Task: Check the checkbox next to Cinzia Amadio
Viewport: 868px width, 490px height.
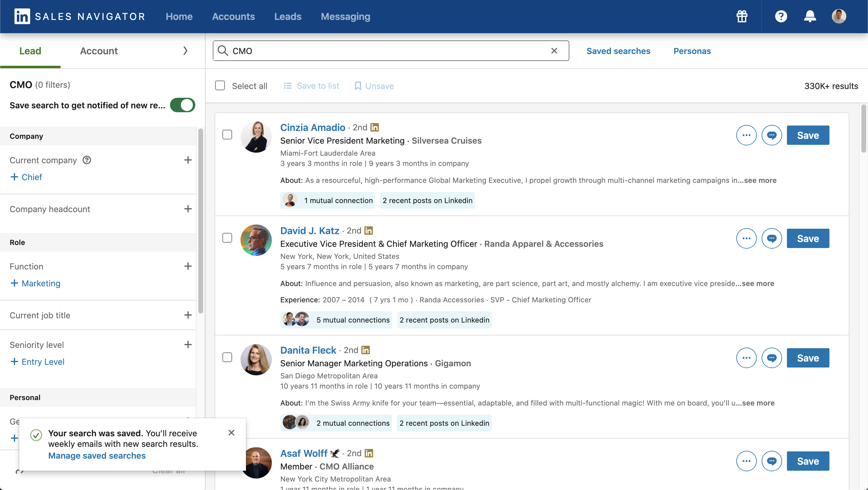Action: click(227, 134)
